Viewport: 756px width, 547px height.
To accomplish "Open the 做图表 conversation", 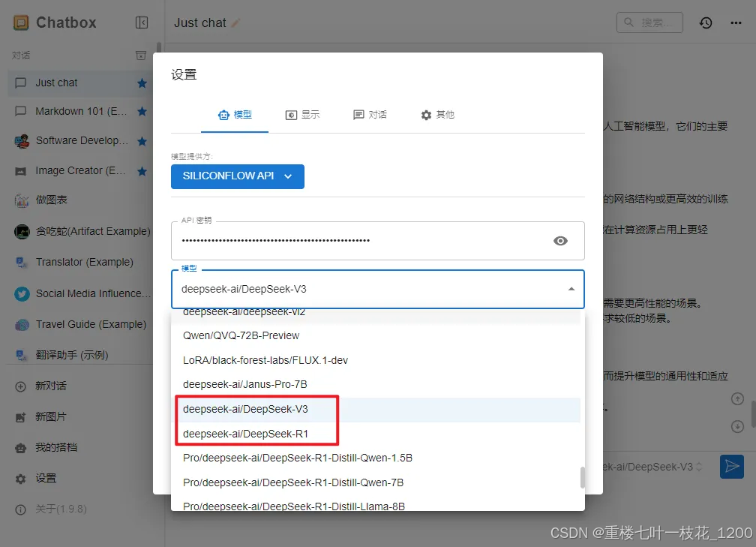I will (79, 200).
